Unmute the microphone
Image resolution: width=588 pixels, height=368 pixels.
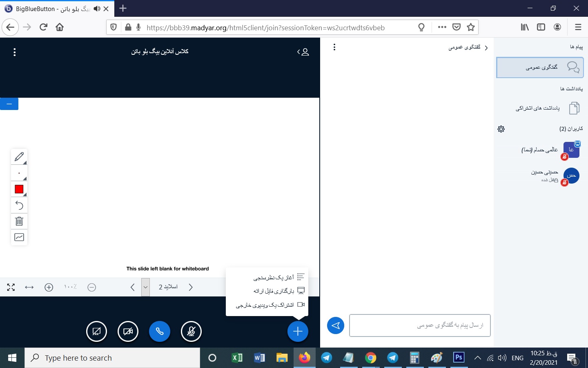pos(191,331)
